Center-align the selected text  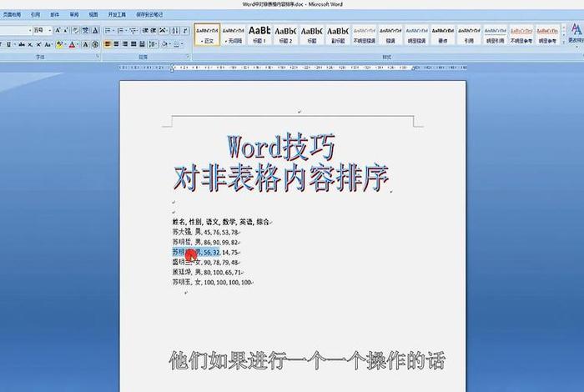point(117,44)
